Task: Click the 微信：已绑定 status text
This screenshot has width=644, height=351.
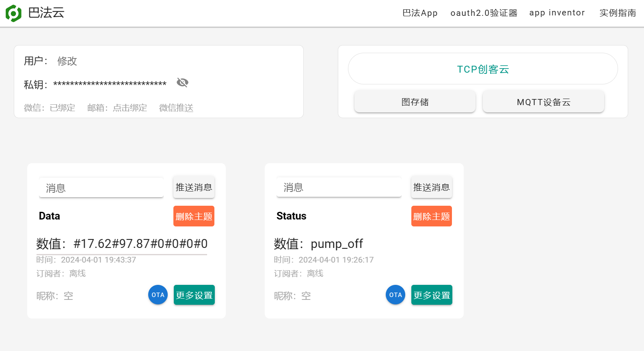Action: pos(50,108)
